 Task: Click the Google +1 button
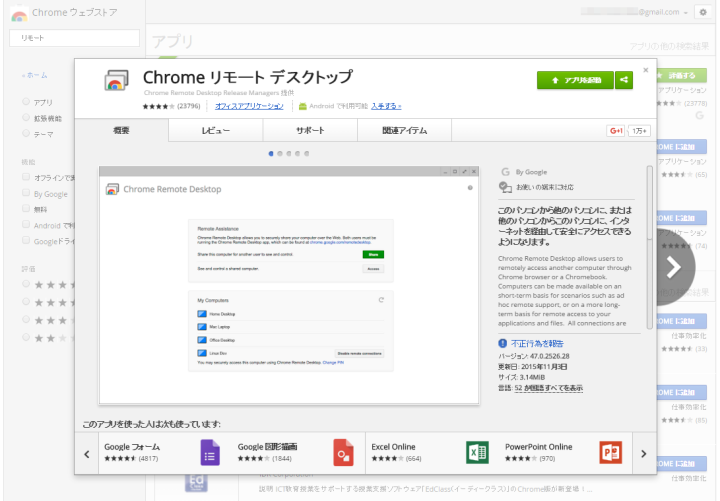click(615, 131)
